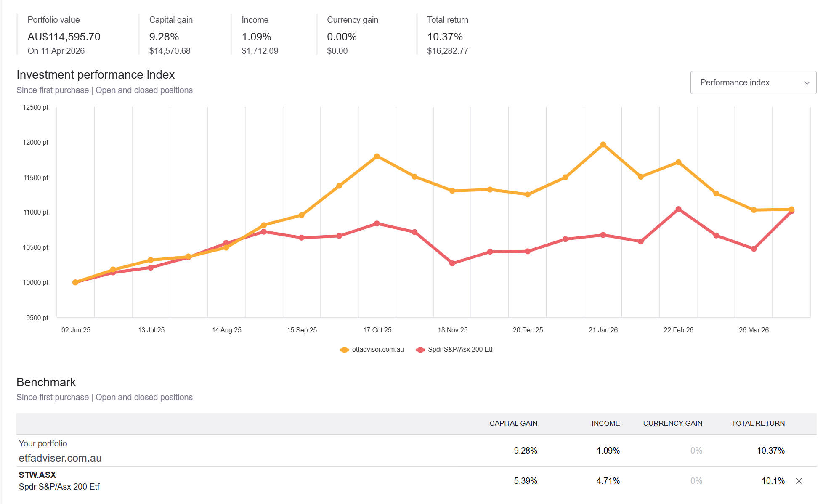Click the 02 Jun 25 starting data point
831x504 pixels.
click(75, 282)
